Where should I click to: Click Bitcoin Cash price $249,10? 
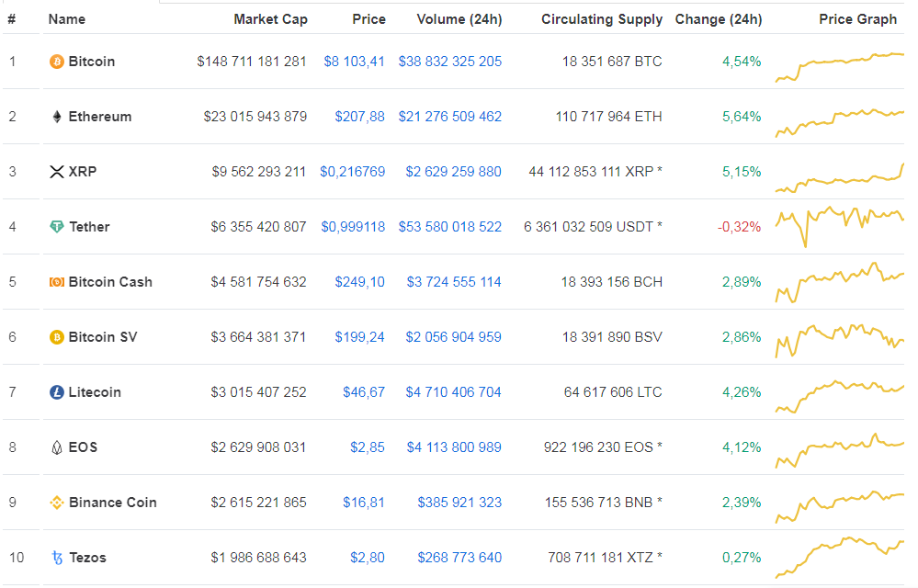(360, 282)
